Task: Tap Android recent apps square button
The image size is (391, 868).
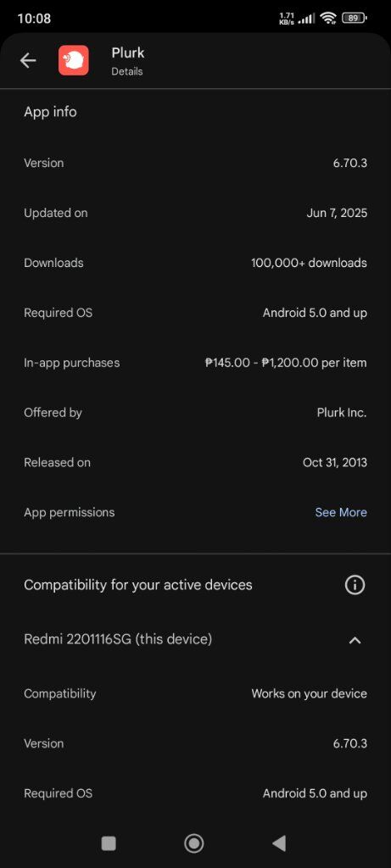Action: coord(109,843)
